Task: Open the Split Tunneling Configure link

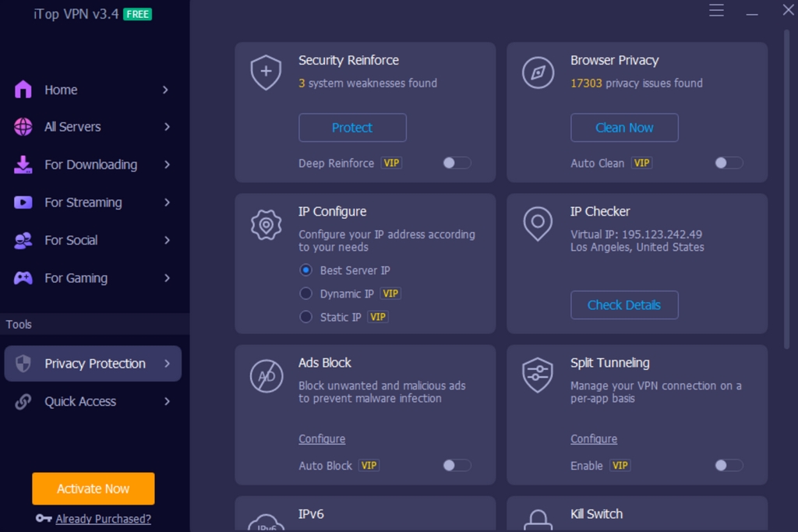Action: [594, 439]
